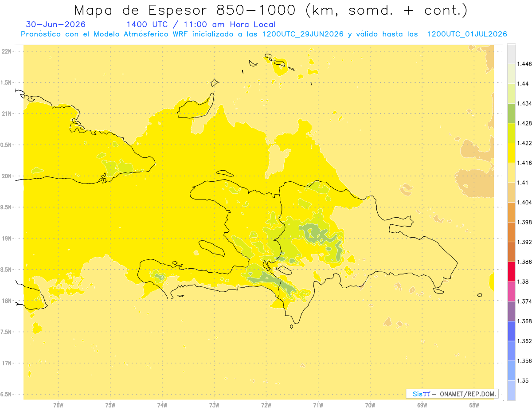Screen dimensions: 532x411
Task: Click the '75W' longitude label
Action: (110, 405)
